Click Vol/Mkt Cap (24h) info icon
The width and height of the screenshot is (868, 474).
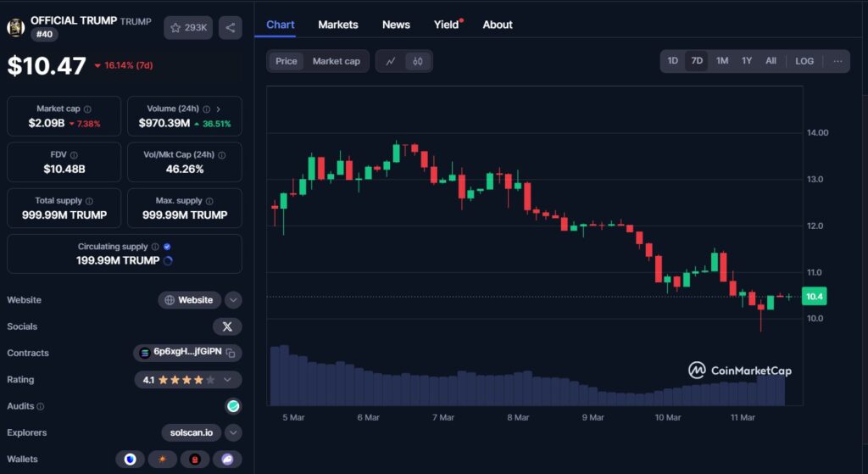pyautogui.click(x=222, y=155)
